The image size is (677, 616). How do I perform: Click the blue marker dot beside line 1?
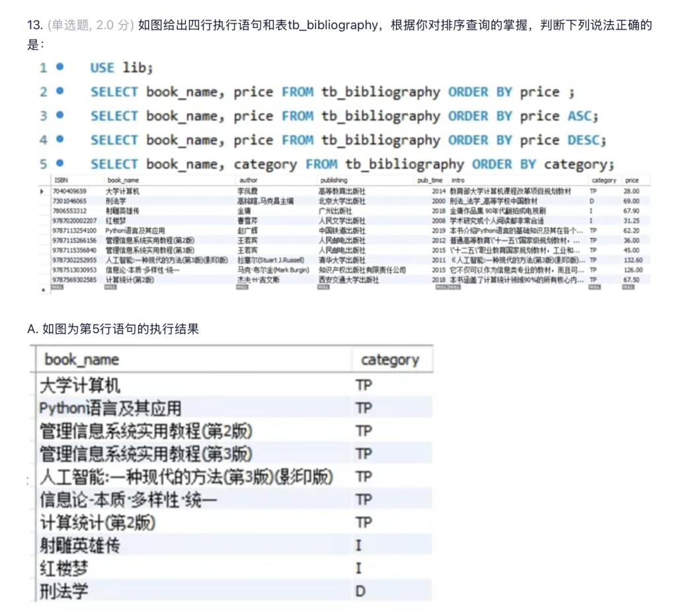tap(60, 67)
